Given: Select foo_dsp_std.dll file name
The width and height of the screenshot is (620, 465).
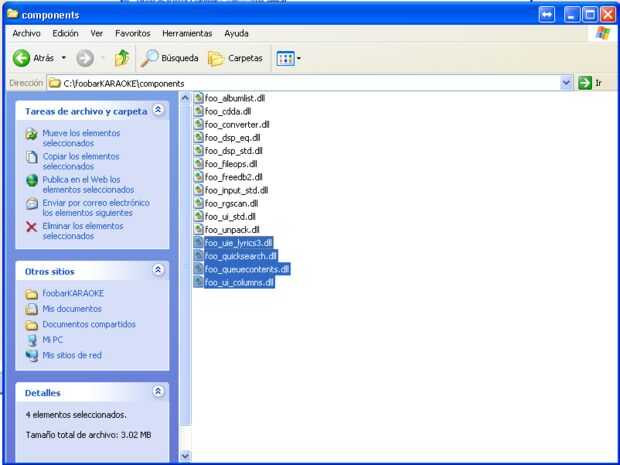Looking at the screenshot, I should (x=234, y=151).
